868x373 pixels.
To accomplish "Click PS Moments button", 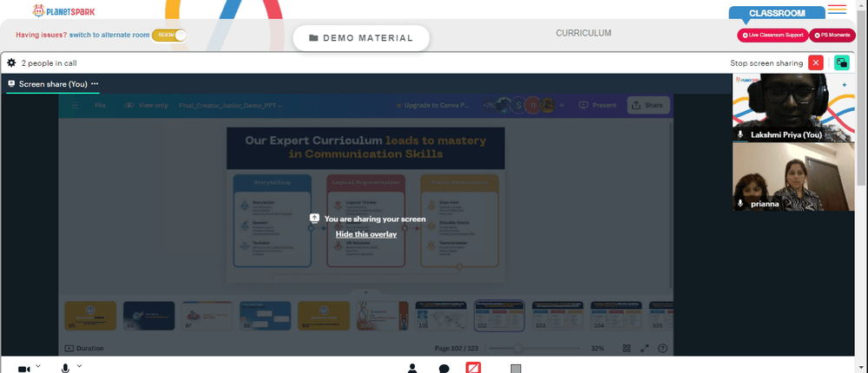I will 832,35.
